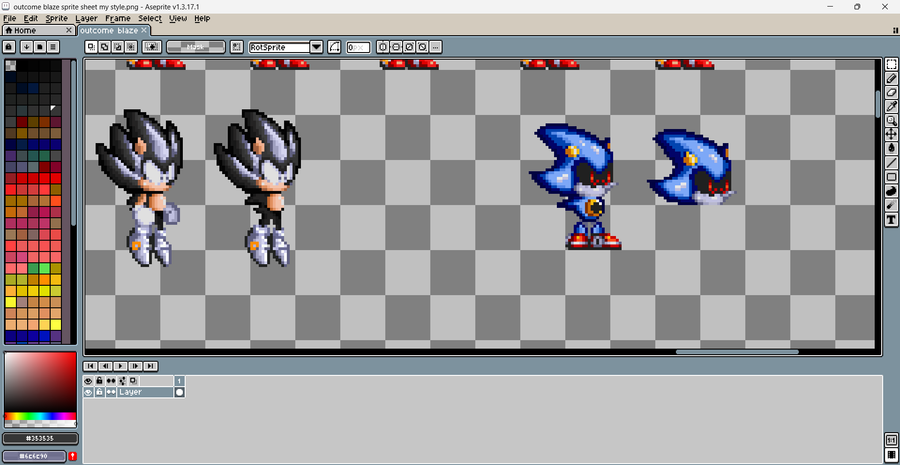
Task: Click inside the red saturation color picker
Action: click(40, 382)
